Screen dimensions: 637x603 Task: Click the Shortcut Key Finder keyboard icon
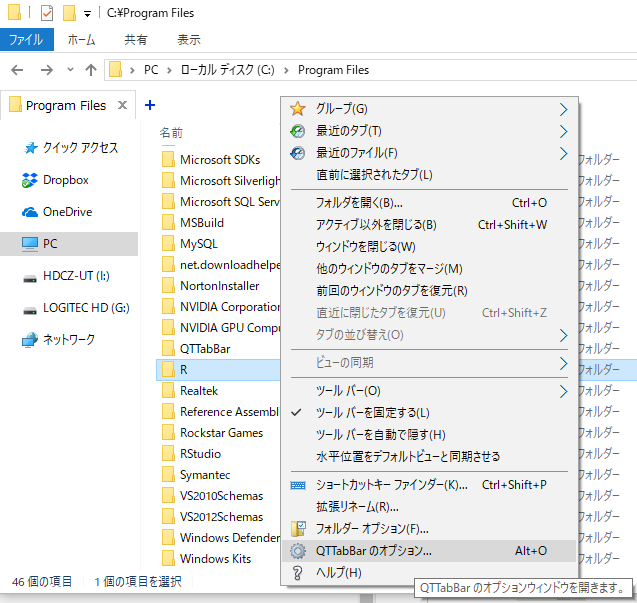tap(298, 485)
